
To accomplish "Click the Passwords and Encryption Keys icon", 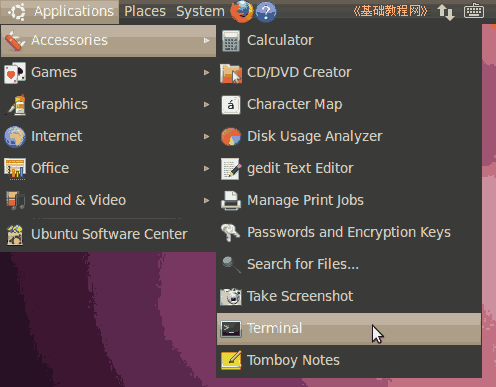I will pyautogui.click(x=230, y=232).
